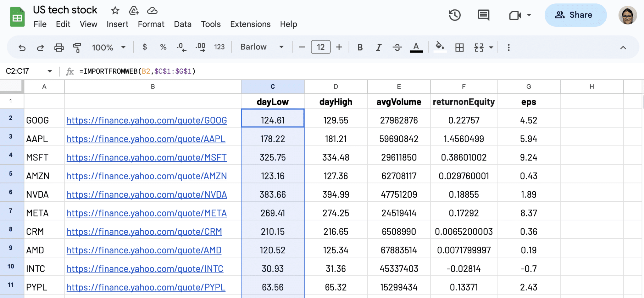Screen dimensions: 644x298
Task: Click the print icon
Action: tap(59, 48)
